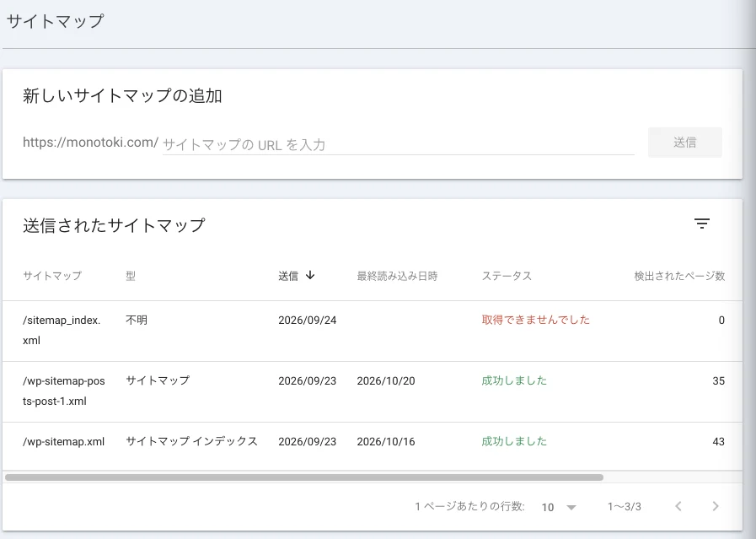Select the サイトマップ インデックス type cell
Viewport: 756px width, 539px height.
click(191, 441)
